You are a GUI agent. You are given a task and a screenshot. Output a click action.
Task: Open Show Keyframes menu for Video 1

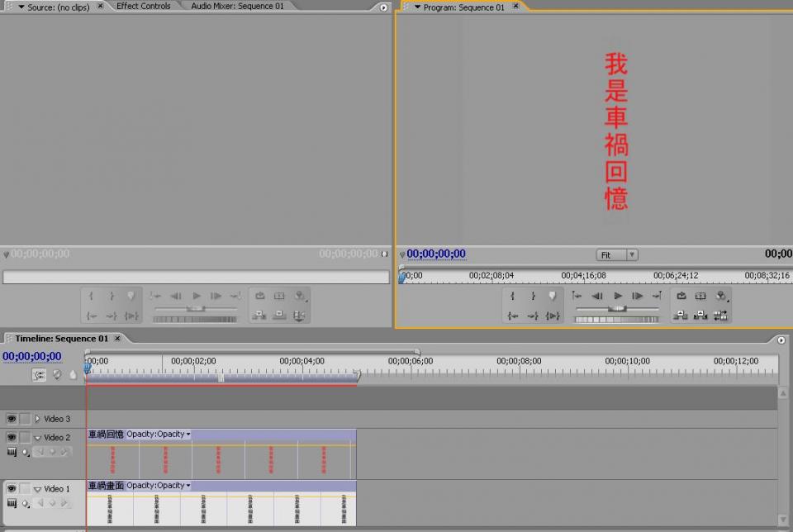[26, 504]
